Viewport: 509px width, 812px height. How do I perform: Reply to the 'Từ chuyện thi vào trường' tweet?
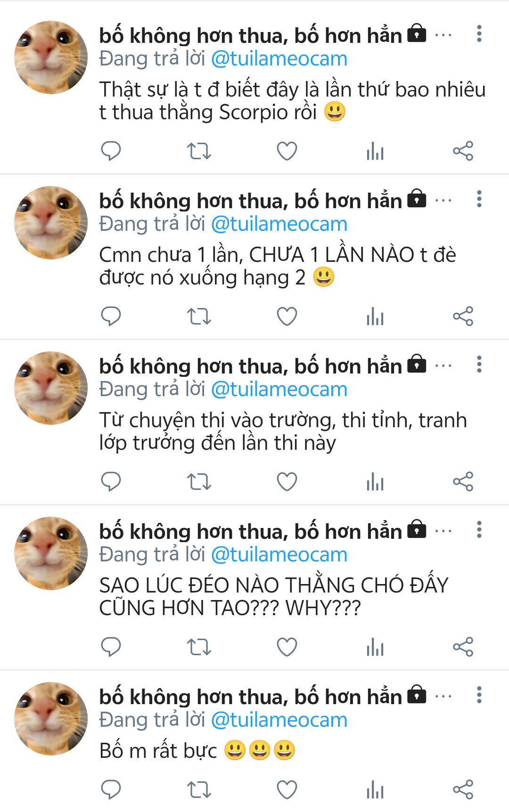(111, 482)
